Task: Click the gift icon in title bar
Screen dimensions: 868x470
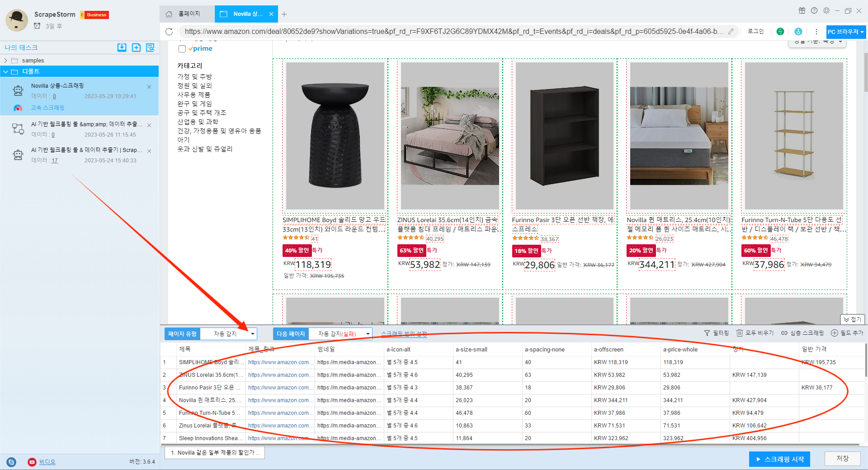Action: (x=802, y=11)
